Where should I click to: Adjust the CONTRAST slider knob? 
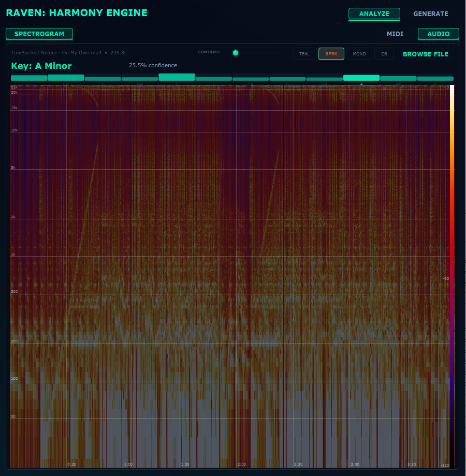coord(236,52)
